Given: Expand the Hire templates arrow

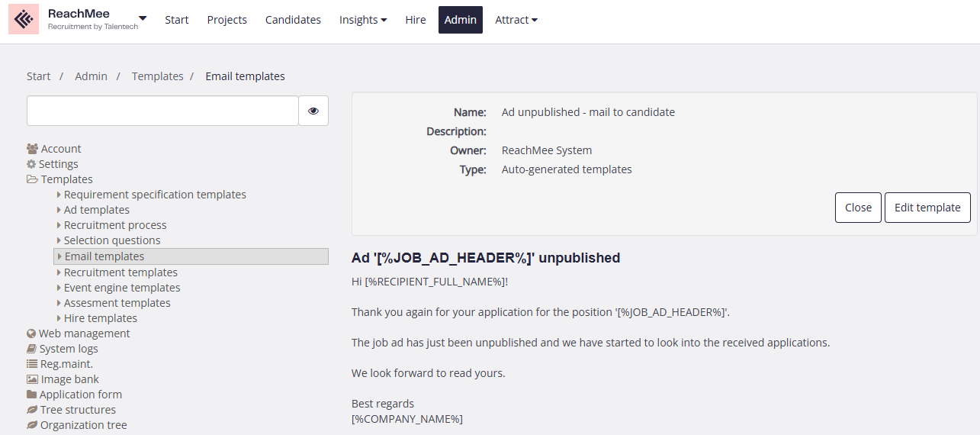Looking at the screenshot, I should [x=59, y=318].
